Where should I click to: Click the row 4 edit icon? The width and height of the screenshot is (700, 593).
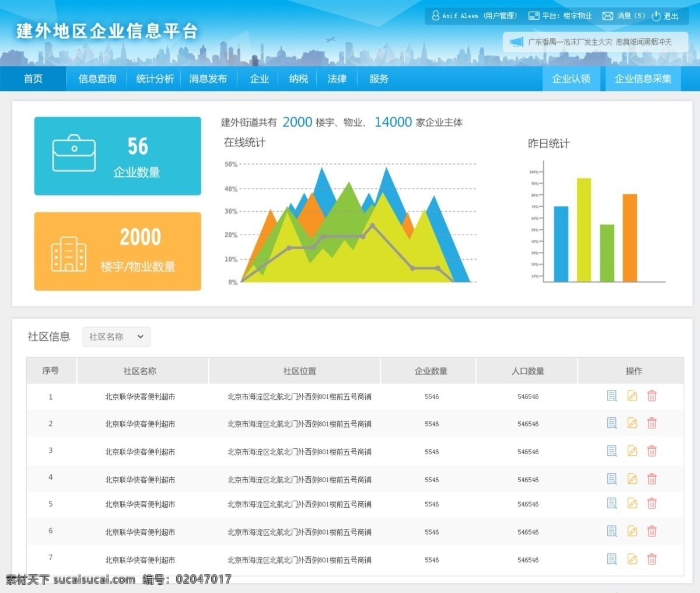632,479
